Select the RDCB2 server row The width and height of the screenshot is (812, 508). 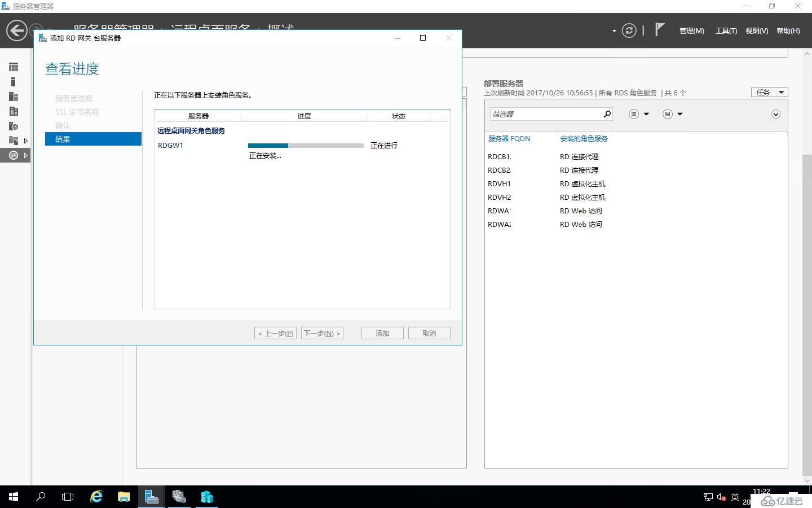[x=636, y=170]
